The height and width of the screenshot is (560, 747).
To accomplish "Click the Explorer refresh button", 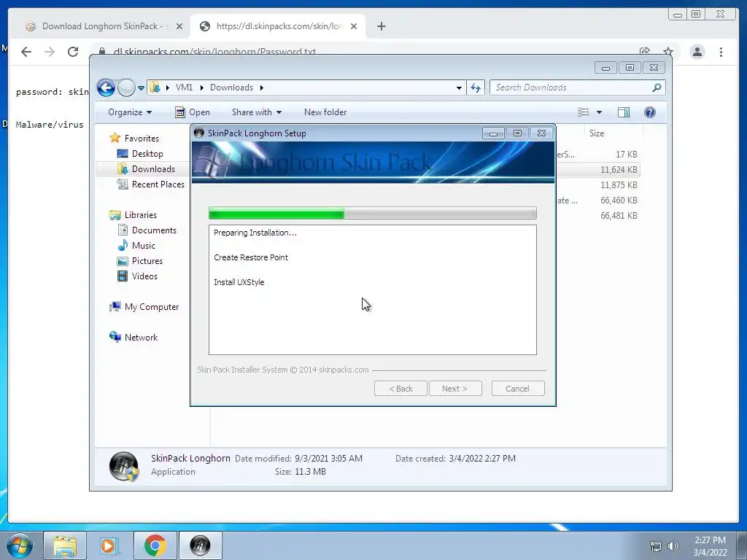I will tap(476, 87).
